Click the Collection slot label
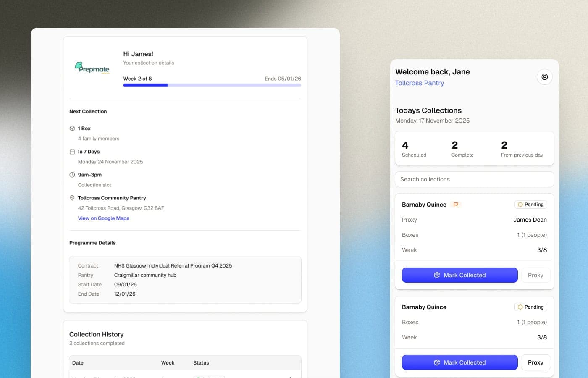 (x=94, y=185)
